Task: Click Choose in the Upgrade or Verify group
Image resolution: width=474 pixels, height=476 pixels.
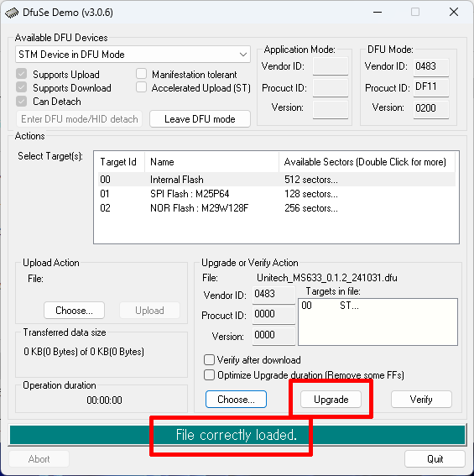Action: click(x=236, y=400)
